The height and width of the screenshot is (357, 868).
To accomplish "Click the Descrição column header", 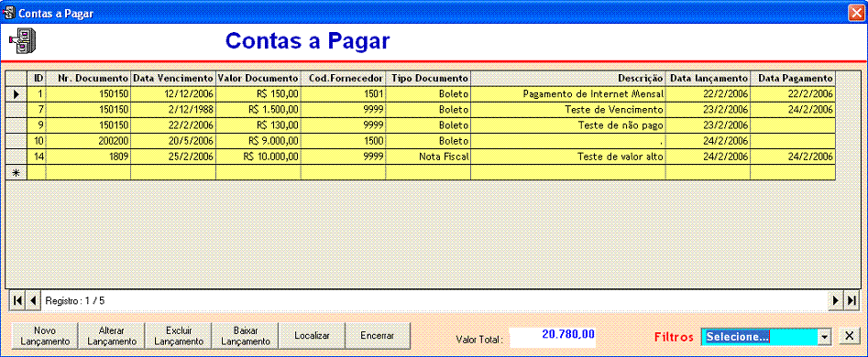I will click(568, 79).
